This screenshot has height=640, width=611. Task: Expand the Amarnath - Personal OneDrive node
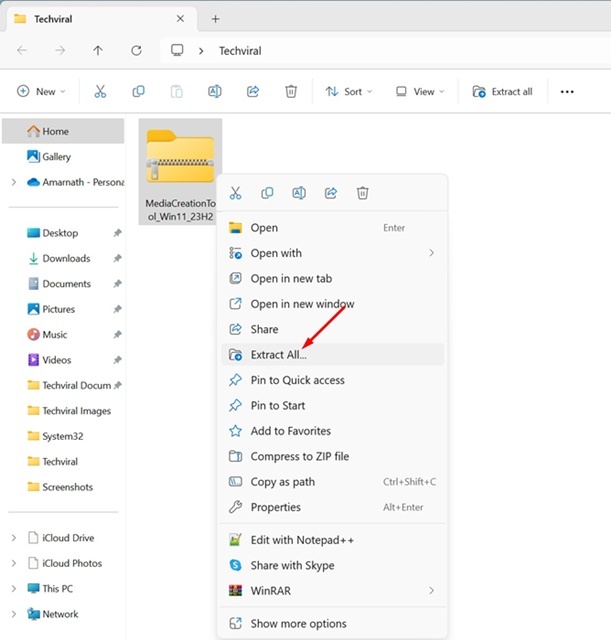click(x=14, y=182)
